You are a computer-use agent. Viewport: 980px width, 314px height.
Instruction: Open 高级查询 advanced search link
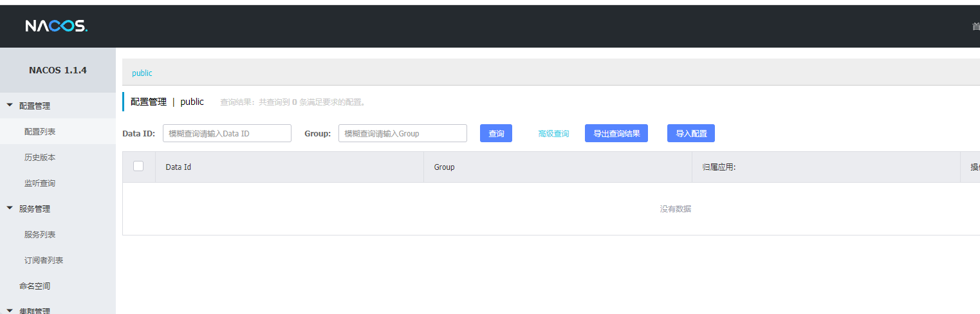coord(553,134)
